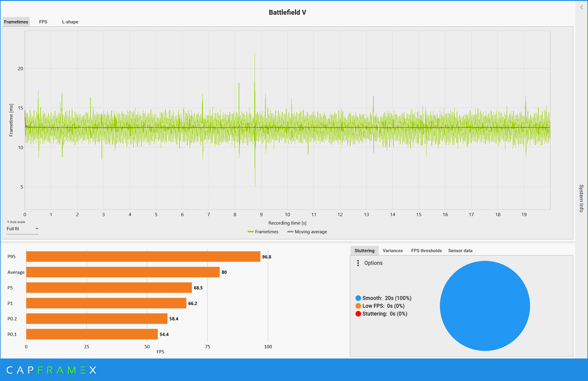This screenshot has height=381, width=588.
Task: Click the three-dot Options menu icon
Action: (x=358, y=263)
